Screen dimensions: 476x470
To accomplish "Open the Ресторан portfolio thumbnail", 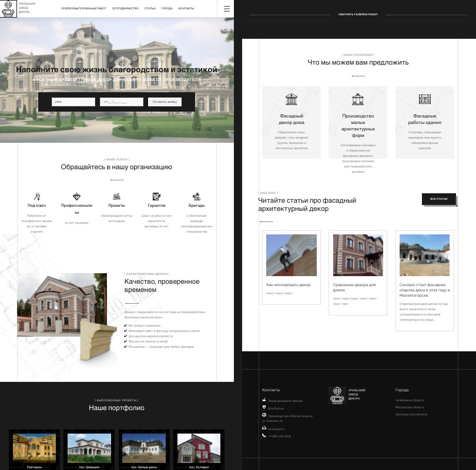I will pyautogui.click(x=34, y=449).
